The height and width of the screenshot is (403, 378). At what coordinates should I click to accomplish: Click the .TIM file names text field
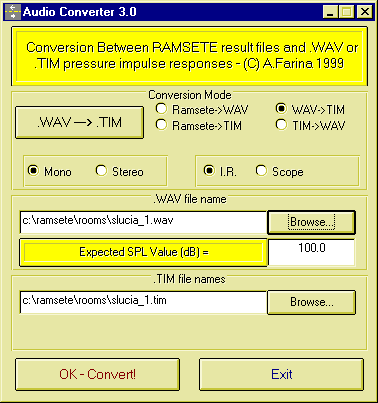(x=143, y=302)
